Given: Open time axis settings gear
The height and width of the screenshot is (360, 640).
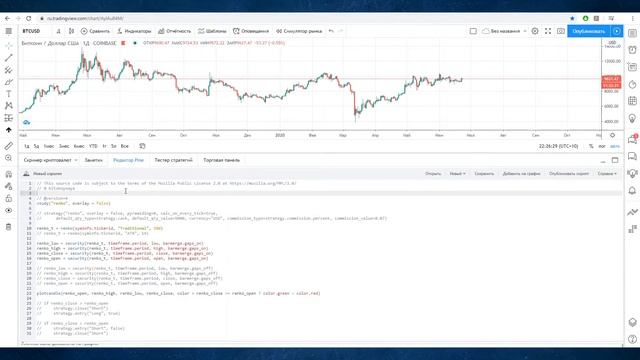Looking at the screenshot, I should (x=612, y=135).
